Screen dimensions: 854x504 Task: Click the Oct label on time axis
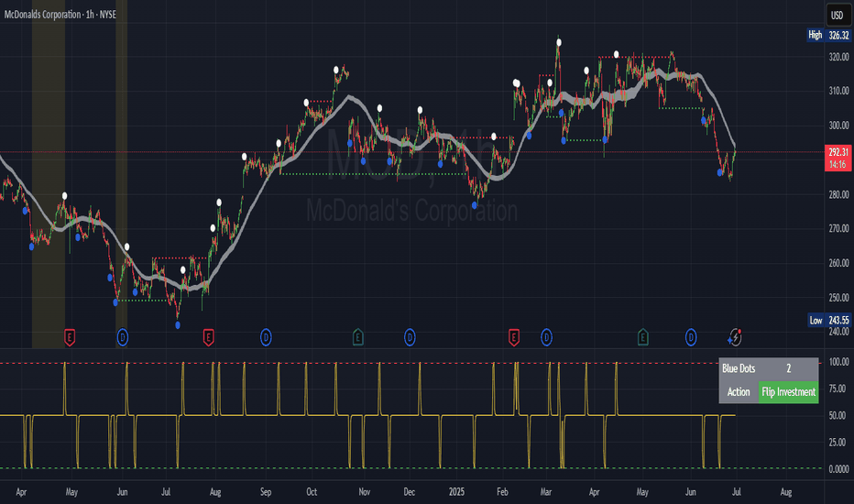coord(312,492)
